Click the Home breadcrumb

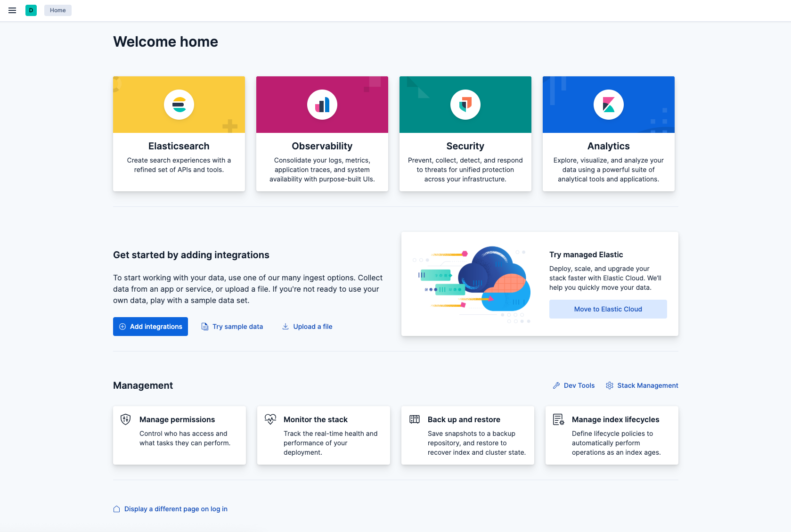tap(58, 10)
